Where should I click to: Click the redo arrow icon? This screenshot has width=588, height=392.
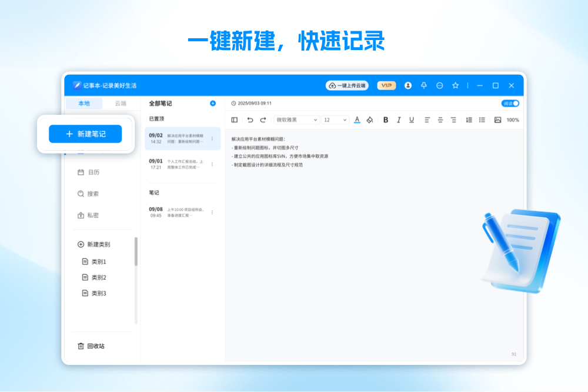[263, 120]
